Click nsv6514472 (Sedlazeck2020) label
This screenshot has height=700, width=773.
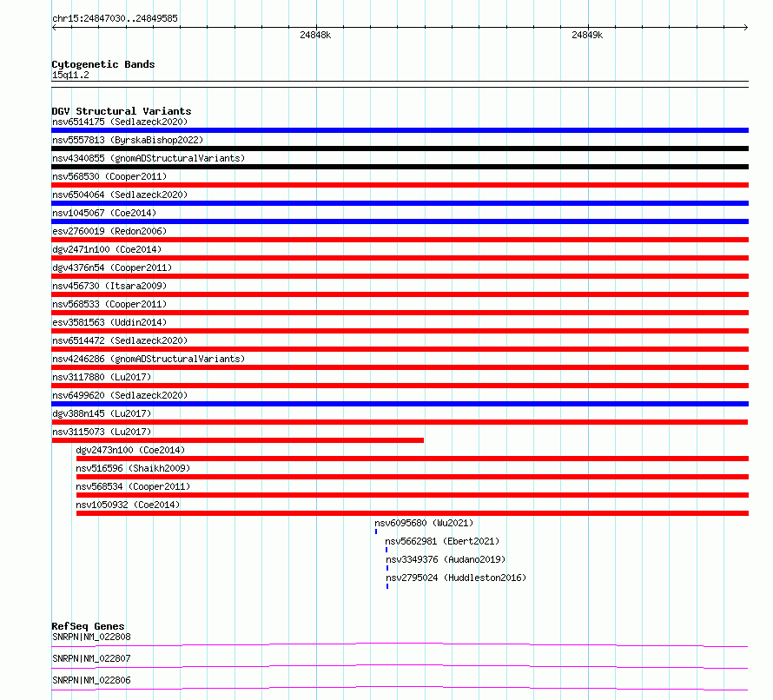(120, 340)
